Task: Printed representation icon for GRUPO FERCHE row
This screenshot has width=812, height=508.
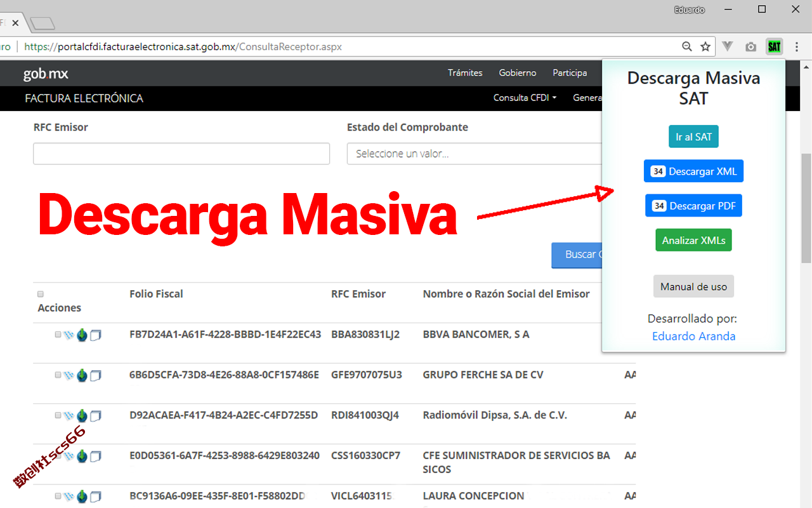Action: click(95, 375)
